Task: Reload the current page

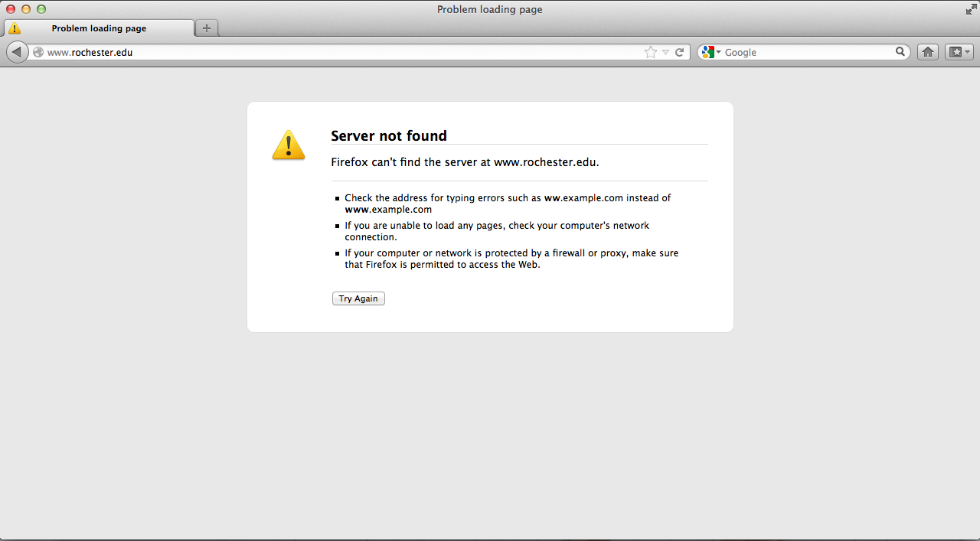Action: [x=679, y=52]
